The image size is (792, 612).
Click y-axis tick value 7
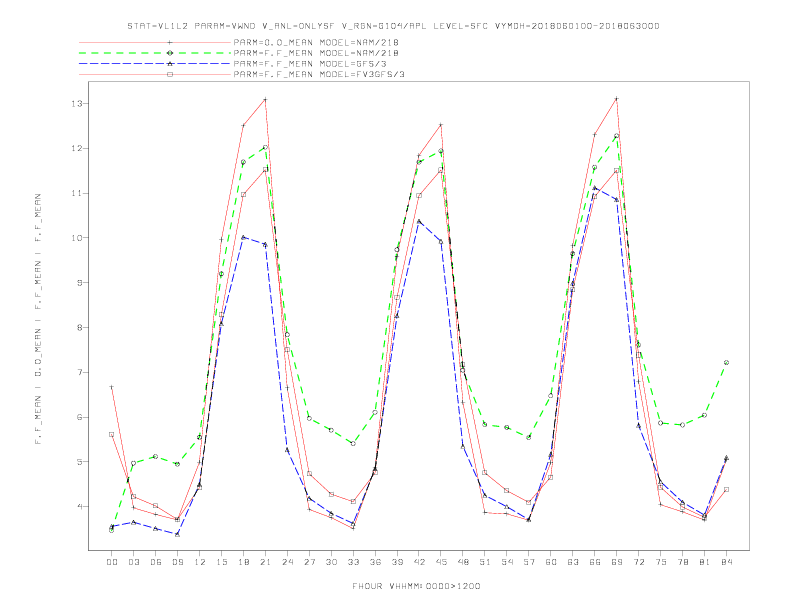click(79, 372)
